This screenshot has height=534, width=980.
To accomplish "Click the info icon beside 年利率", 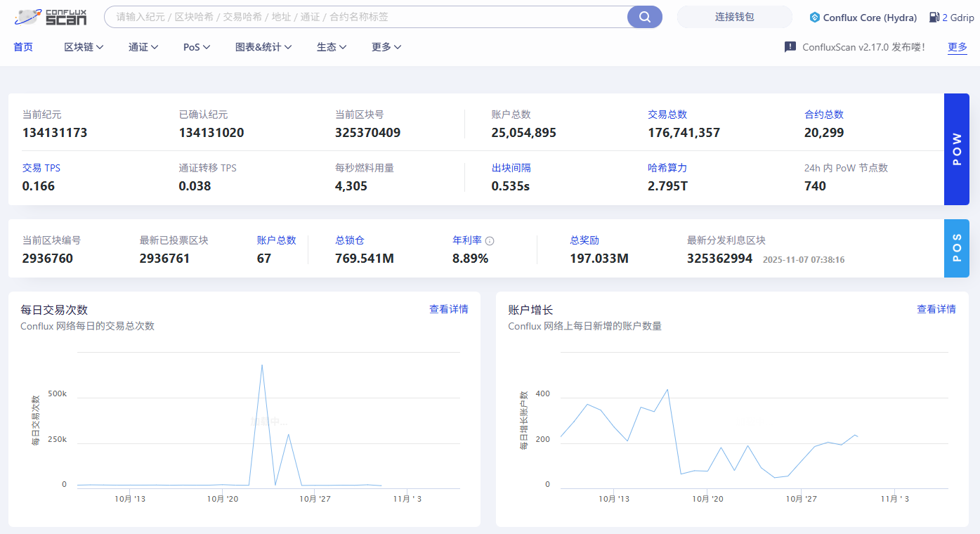I will coord(490,241).
